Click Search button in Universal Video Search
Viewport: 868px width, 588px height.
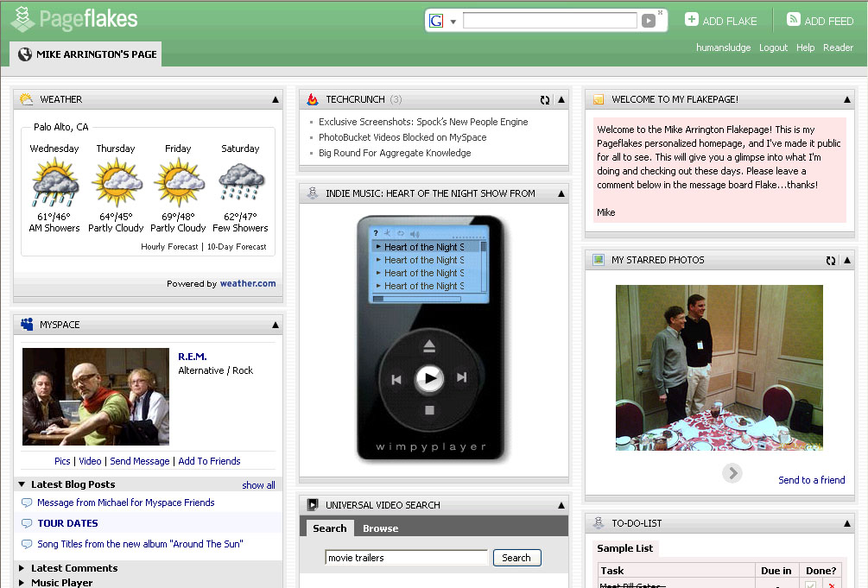click(516, 558)
